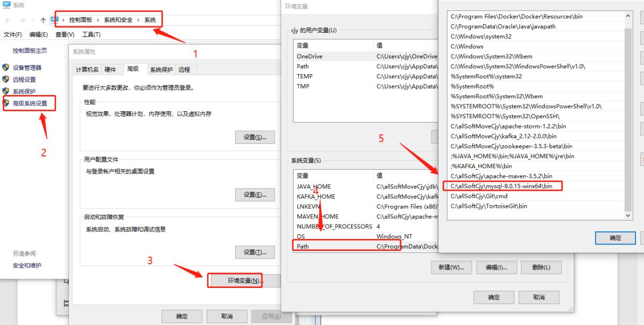This screenshot has width=644, height=325.
Task: Select the zookeeper-3.5.3-beta\bin entry
Action: point(536,146)
